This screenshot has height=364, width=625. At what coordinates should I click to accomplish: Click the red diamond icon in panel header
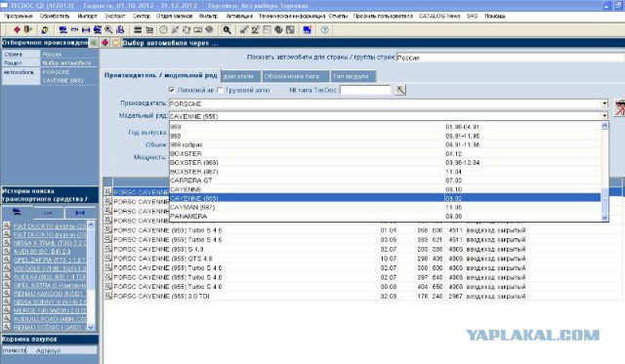pyautogui.click(x=104, y=43)
